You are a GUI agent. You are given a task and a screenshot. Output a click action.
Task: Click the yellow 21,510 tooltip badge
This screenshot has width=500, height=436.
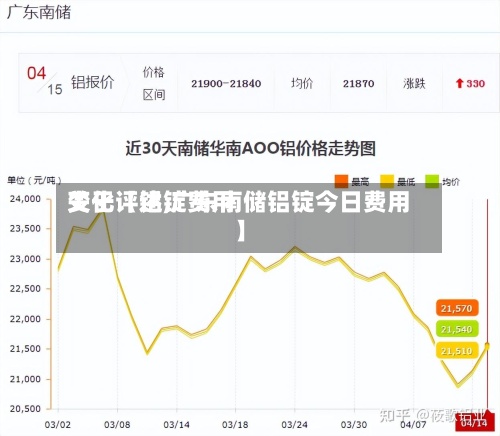click(x=457, y=351)
